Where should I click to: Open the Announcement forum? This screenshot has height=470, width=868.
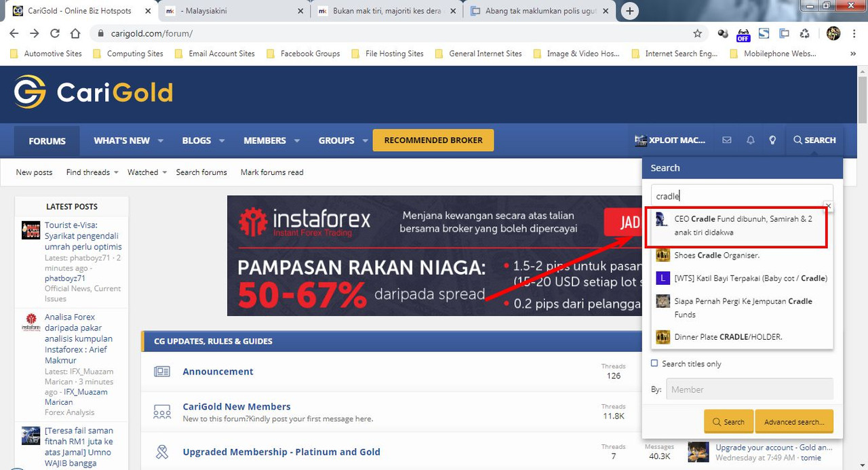coord(218,372)
